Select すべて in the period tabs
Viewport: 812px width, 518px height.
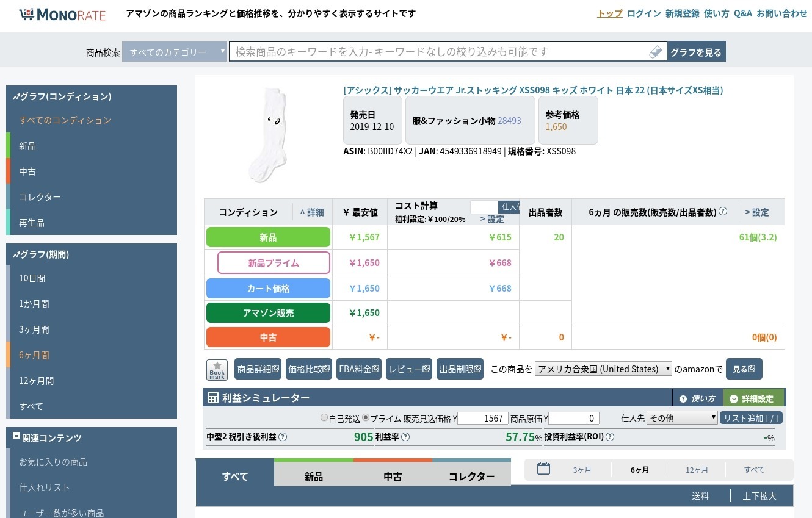pyautogui.click(x=754, y=470)
